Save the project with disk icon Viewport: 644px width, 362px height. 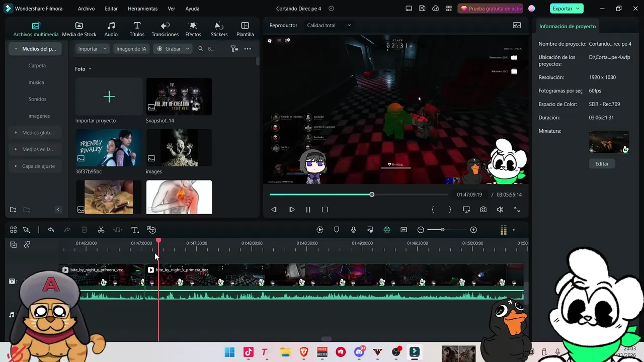click(422, 9)
